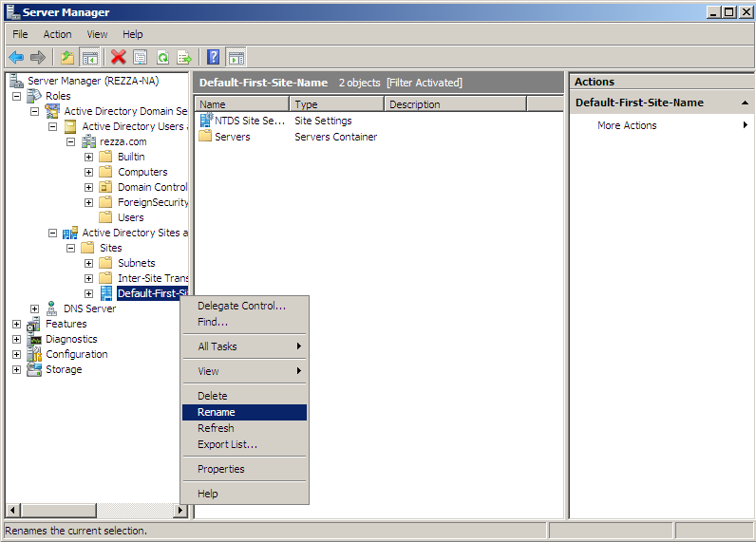
Task: Collapse Active Directory Domain Services node
Action: coord(35,111)
